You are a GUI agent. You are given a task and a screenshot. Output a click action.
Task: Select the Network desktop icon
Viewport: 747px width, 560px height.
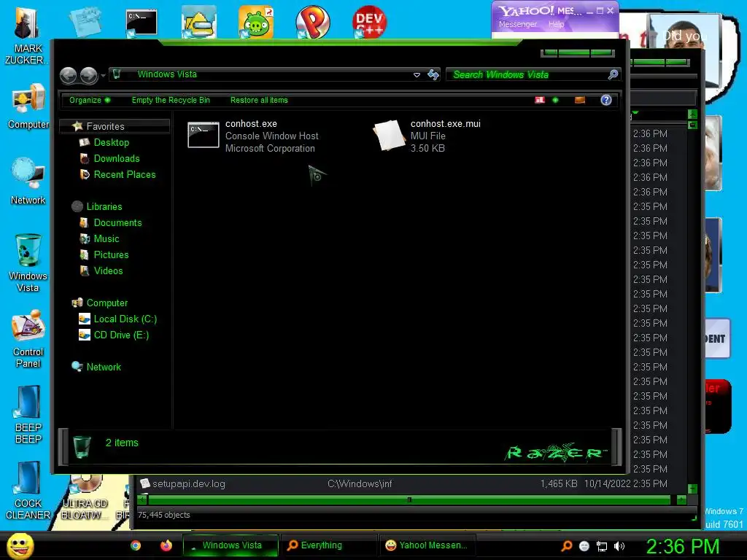[x=28, y=181]
